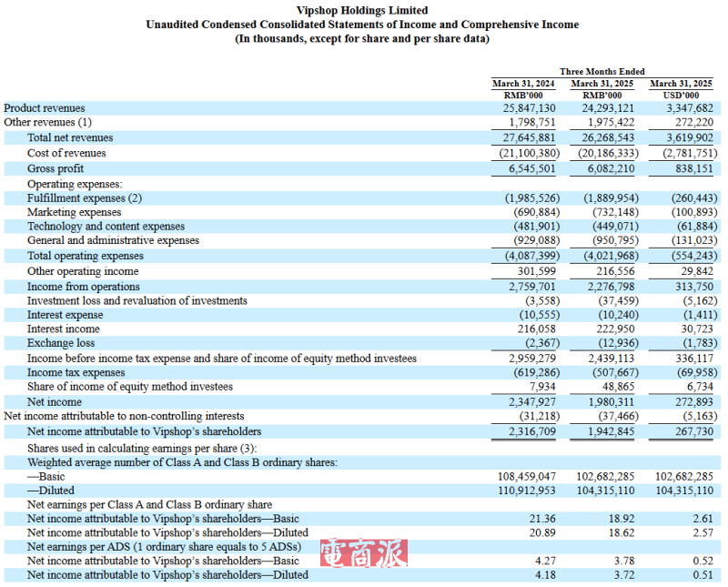This screenshot has height=587, width=728.
Task: Select the title 'Vipshop Holdings Limited'
Action: point(362,10)
